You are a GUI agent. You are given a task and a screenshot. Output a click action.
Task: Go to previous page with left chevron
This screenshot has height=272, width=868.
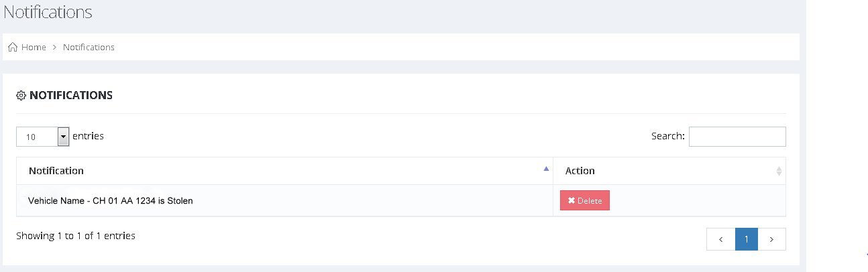pyautogui.click(x=720, y=239)
